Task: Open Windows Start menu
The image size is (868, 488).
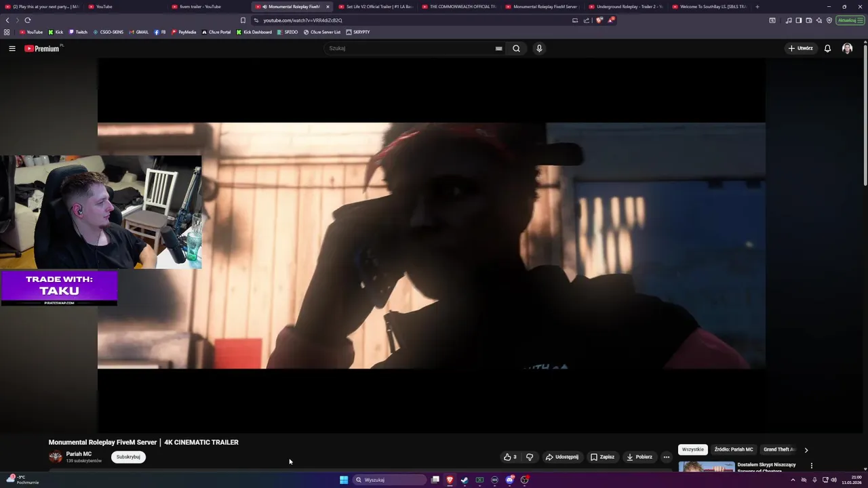Action: point(344,480)
